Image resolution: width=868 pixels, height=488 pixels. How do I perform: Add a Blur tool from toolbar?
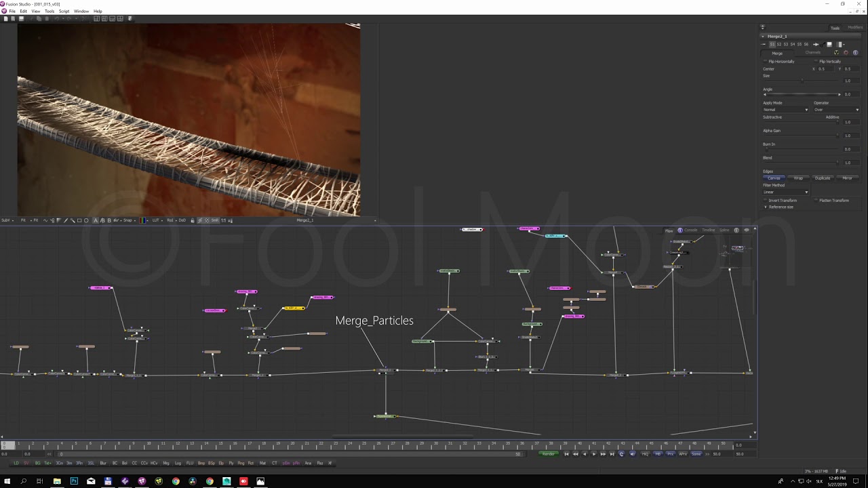coord(103,463)
